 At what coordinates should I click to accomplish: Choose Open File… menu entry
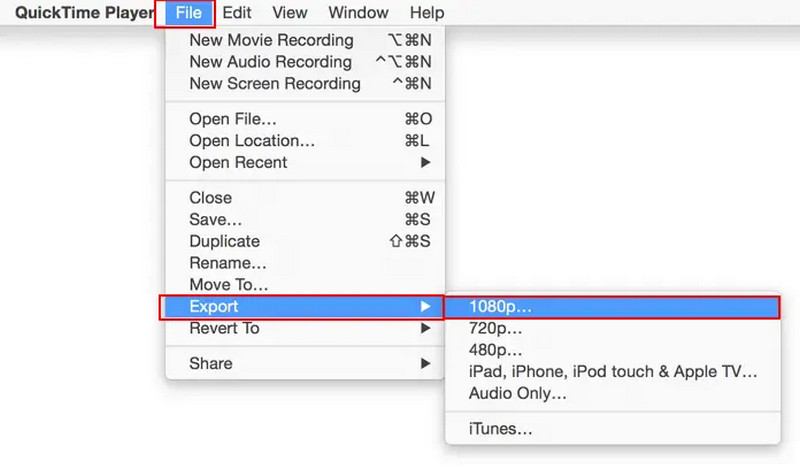(x=231, y=119)
